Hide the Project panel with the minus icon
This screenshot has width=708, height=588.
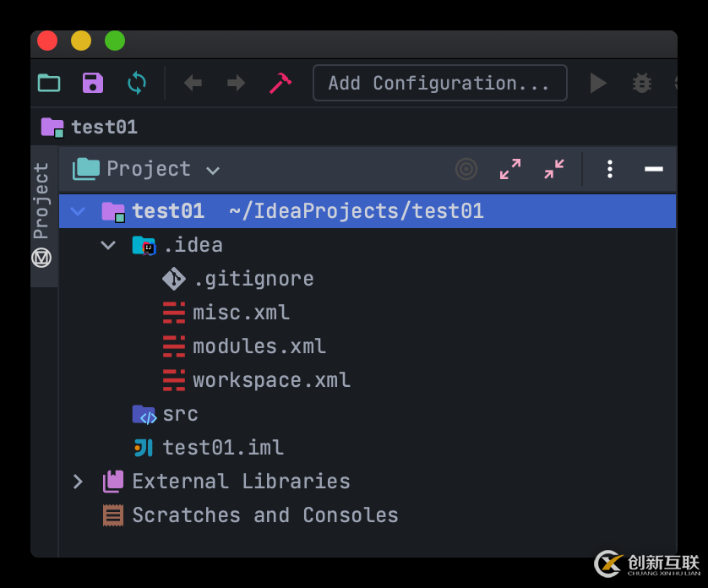click(653, 169)
